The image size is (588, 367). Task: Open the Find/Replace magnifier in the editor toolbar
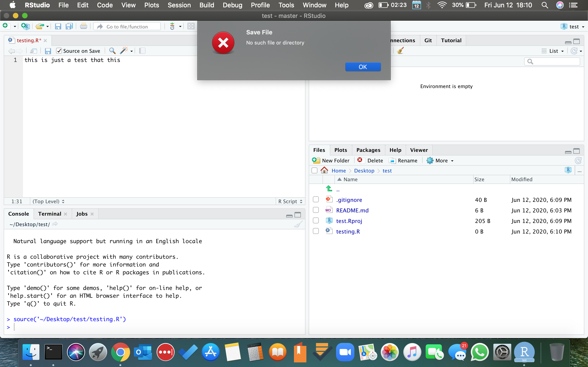tap(113, 51)
